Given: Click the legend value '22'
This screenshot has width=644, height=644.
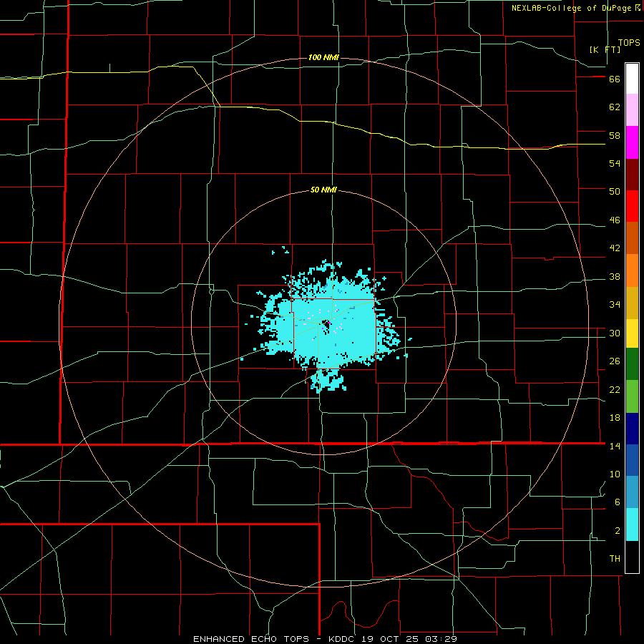Looking at the screenshot, I should pyautogui.click(x=615, y=389).
